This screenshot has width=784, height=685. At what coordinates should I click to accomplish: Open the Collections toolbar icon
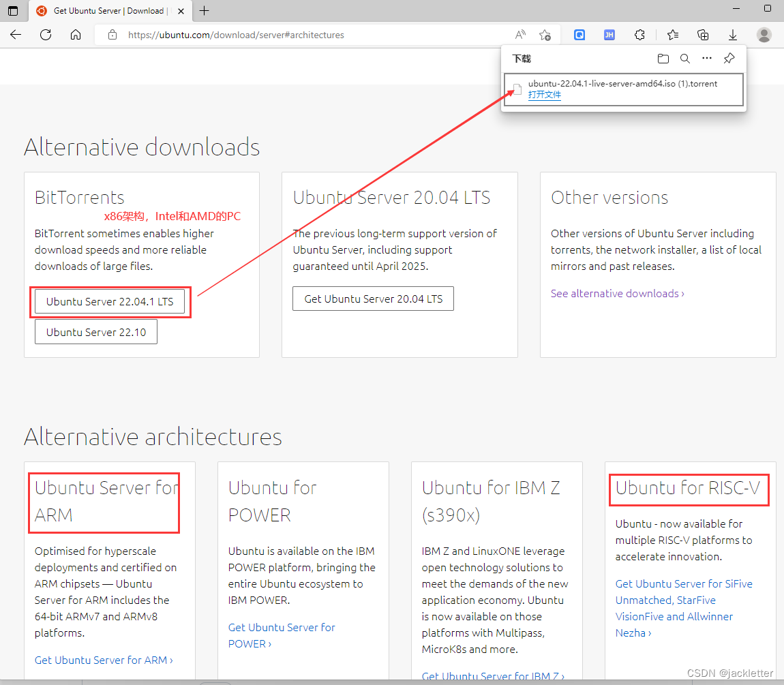(703, 35)
